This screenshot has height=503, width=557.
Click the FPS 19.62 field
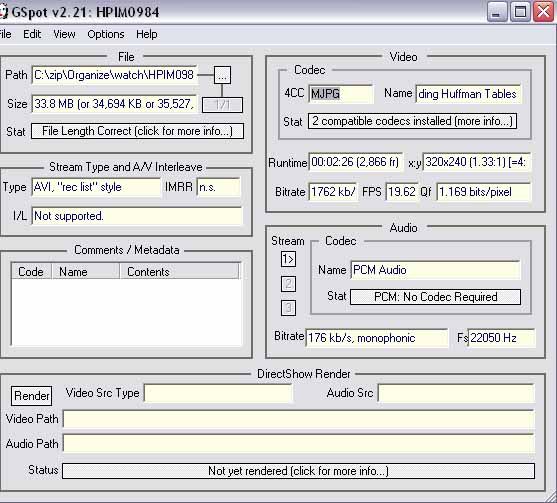[402, 192]
